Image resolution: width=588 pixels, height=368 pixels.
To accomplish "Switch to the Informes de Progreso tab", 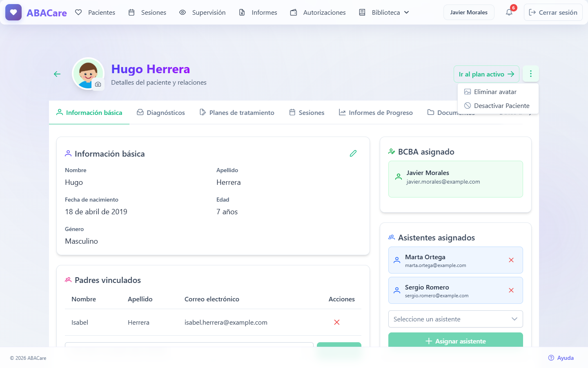I will click(x=376, y=112).
